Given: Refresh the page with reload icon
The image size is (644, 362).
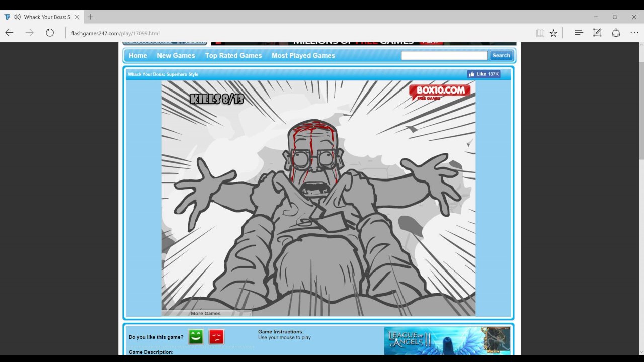Looking at the screenshot, I should [x=50, y=33].
